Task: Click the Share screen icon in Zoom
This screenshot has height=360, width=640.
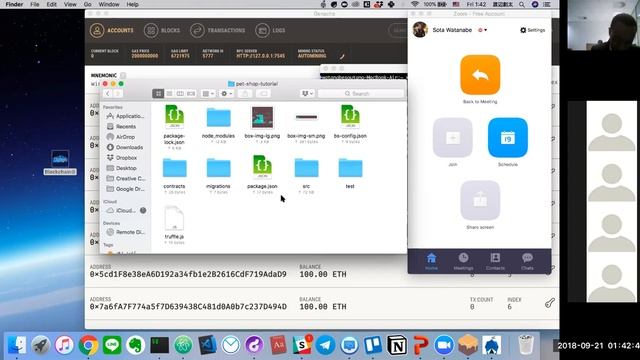Action: pyautogui.click(x=480, y=200)
